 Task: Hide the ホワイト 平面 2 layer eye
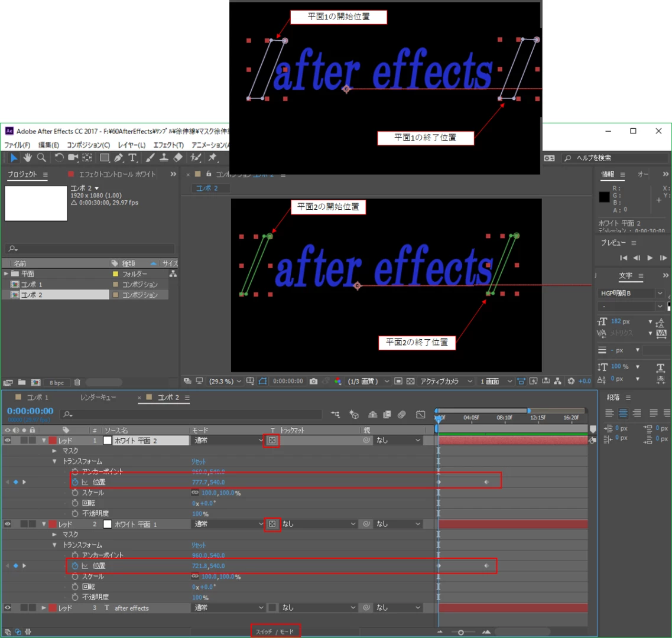click(8, 440)
